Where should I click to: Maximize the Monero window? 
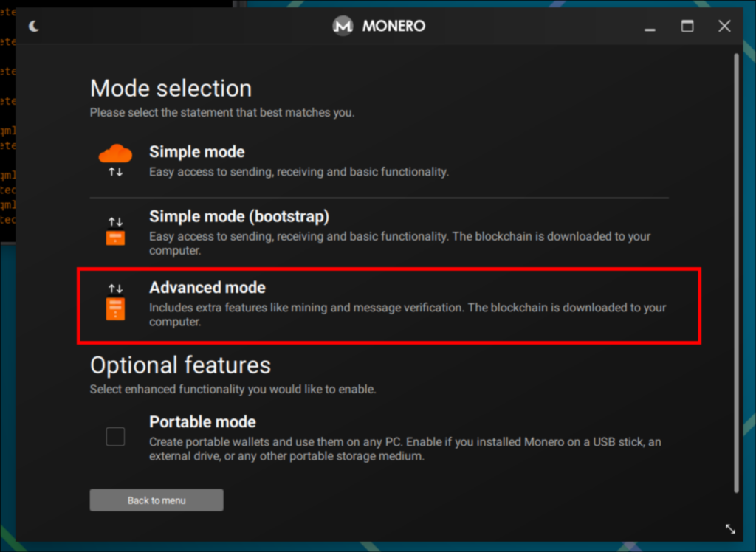687,26
